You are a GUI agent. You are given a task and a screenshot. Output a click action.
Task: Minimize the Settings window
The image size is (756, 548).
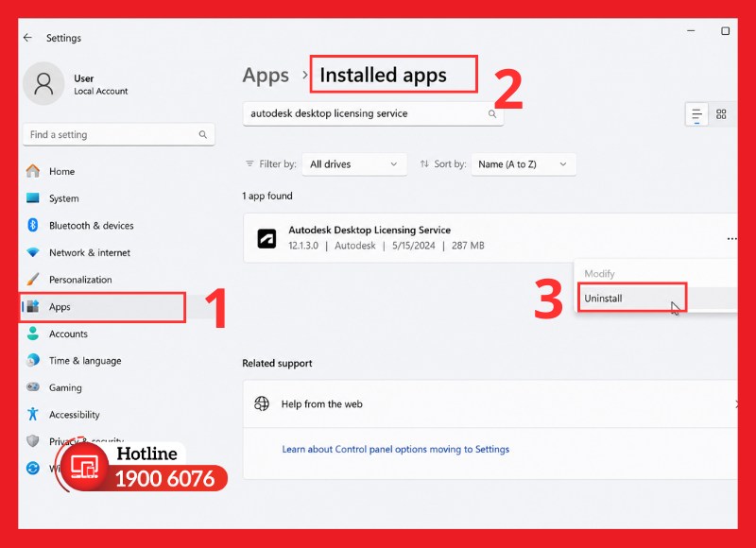[x=691, y=31]
